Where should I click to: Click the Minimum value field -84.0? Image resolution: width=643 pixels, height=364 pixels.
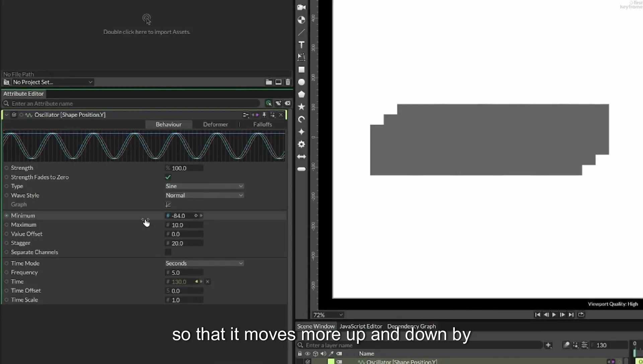tap(181, 216)
